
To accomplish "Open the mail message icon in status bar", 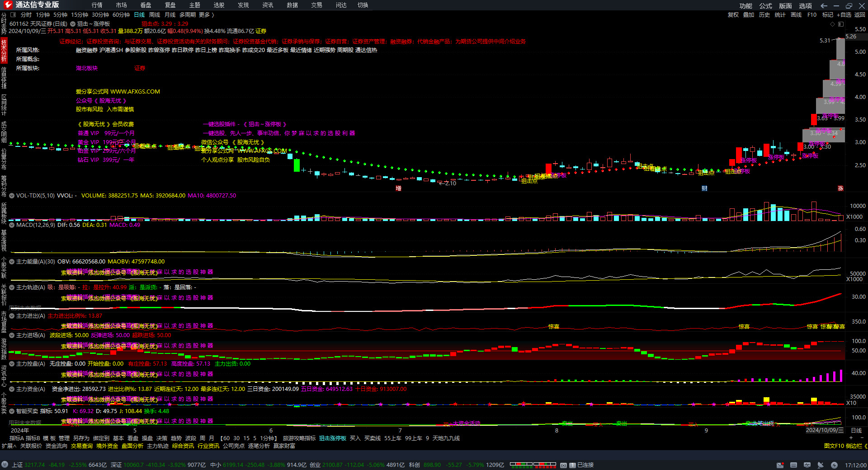I will (x=780, y=465).
